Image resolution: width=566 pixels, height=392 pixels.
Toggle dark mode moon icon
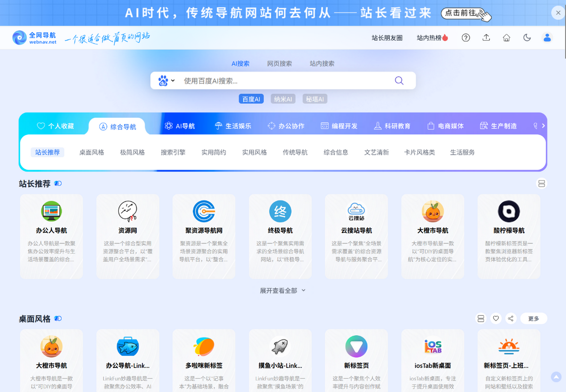(x=527, y=38)
